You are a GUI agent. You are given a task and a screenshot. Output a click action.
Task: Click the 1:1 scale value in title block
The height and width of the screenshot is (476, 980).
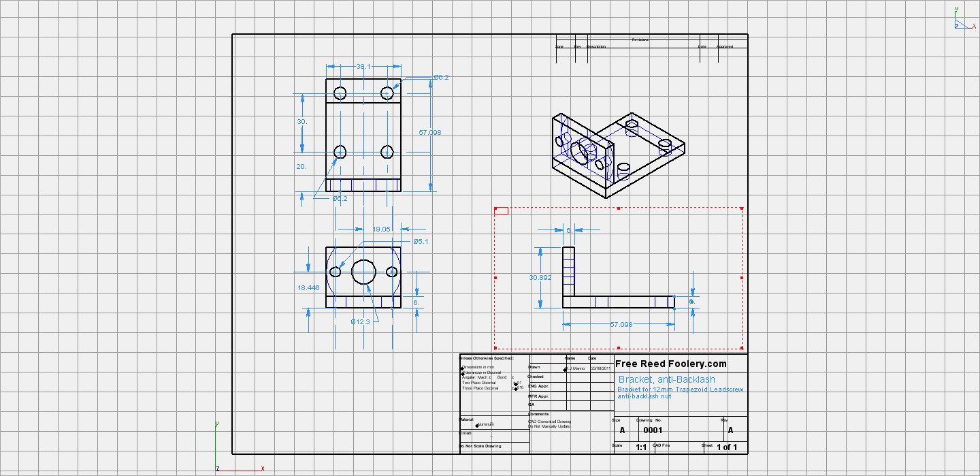tap(641, 447)
